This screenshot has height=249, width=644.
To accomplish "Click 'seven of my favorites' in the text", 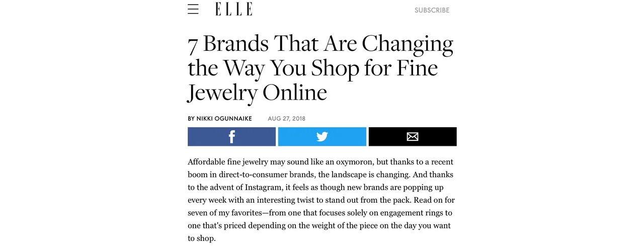I will [x=224, y=213].
